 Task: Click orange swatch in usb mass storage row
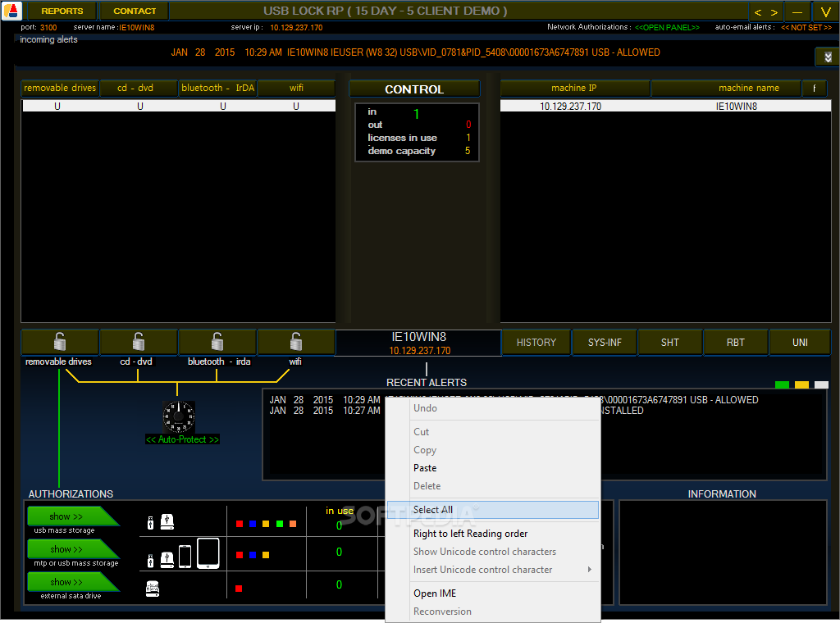(x=293, y=524)
